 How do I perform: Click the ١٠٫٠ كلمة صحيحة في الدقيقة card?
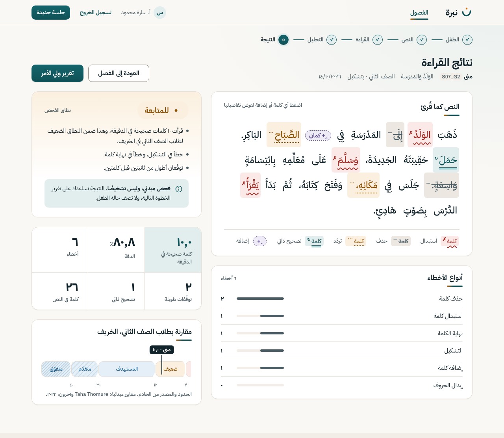click(x=173, y=250)
